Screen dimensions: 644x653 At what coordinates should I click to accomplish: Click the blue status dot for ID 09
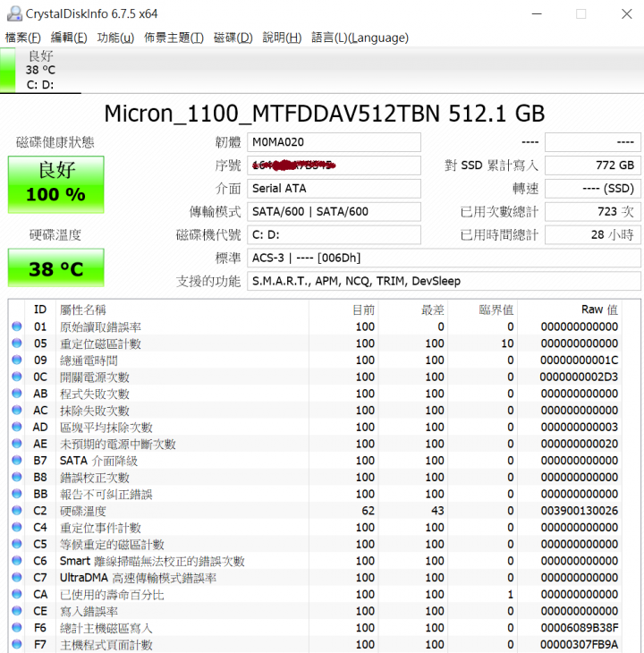[x=17, y=360]
